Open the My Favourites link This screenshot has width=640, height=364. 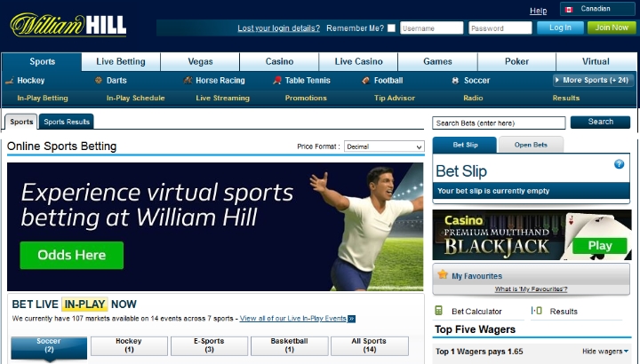pyautogui.click(x=476, y=276)
